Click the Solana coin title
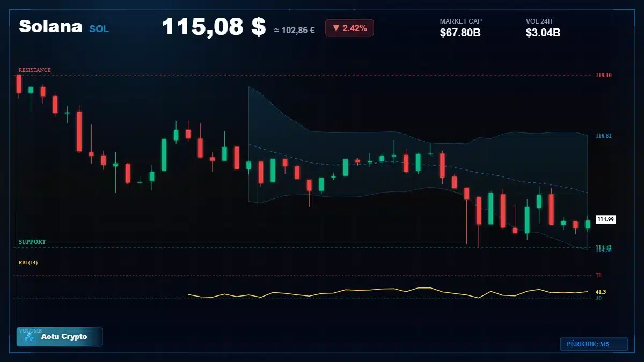The image size is (644, 362). 51,26
